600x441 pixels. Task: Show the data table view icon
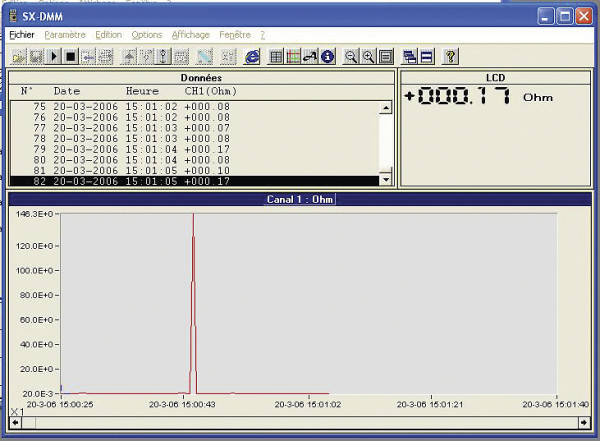click(x=276, y=57)
